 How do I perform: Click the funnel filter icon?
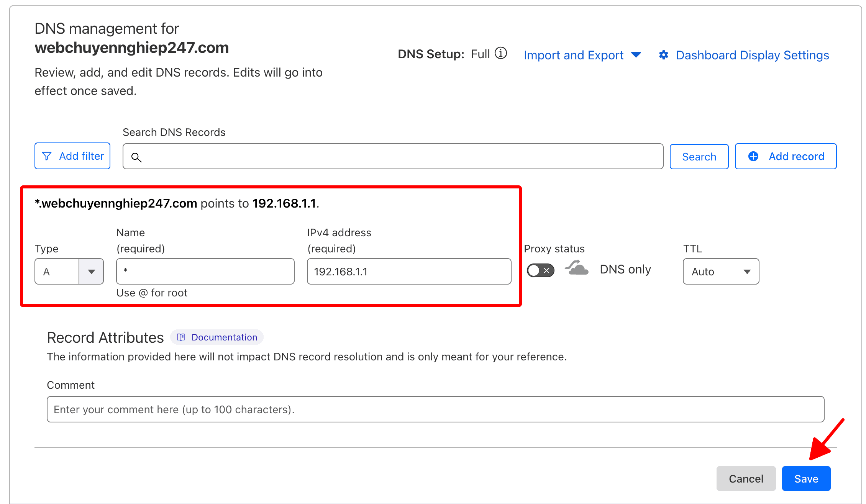(47, 156)
